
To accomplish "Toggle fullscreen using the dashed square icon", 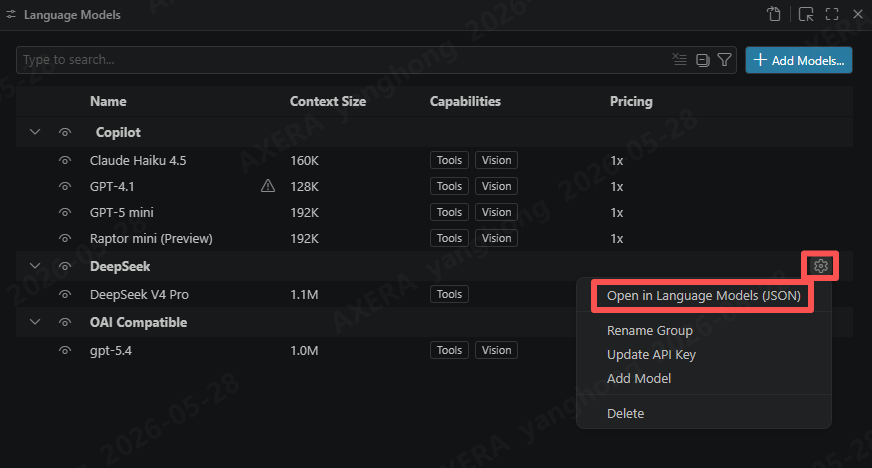I will 832,14.
